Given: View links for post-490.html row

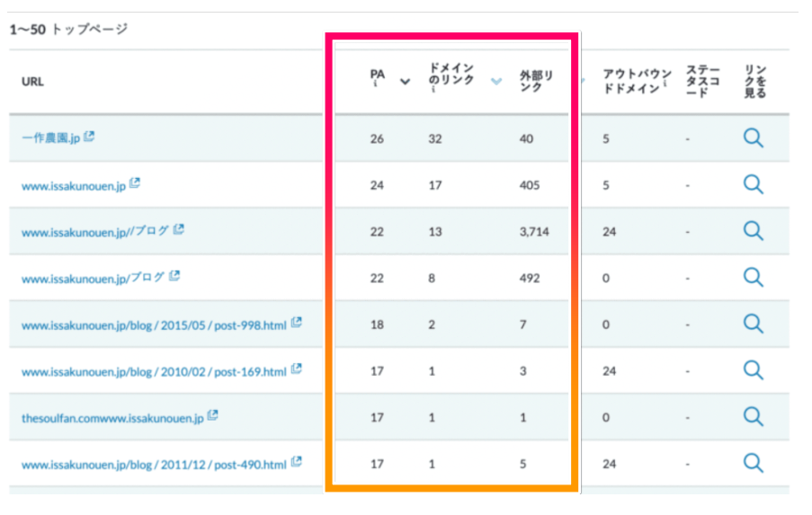Looking at the screenshot, I should [753, 463].
